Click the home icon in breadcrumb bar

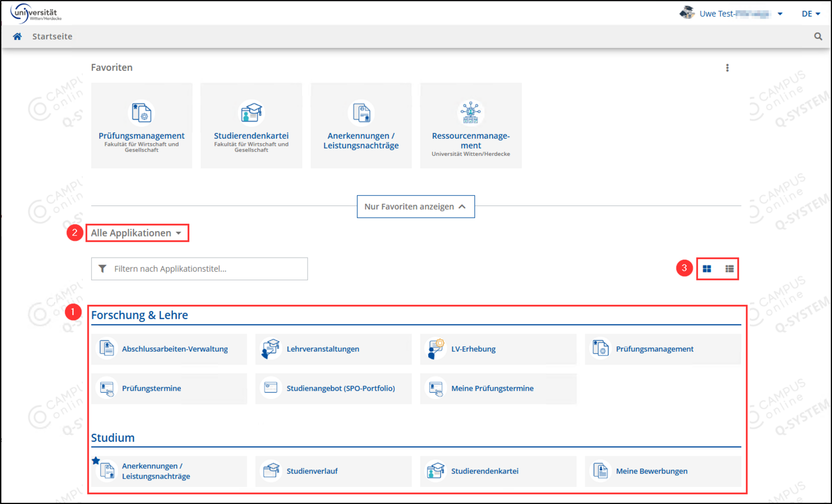(17, 36)
